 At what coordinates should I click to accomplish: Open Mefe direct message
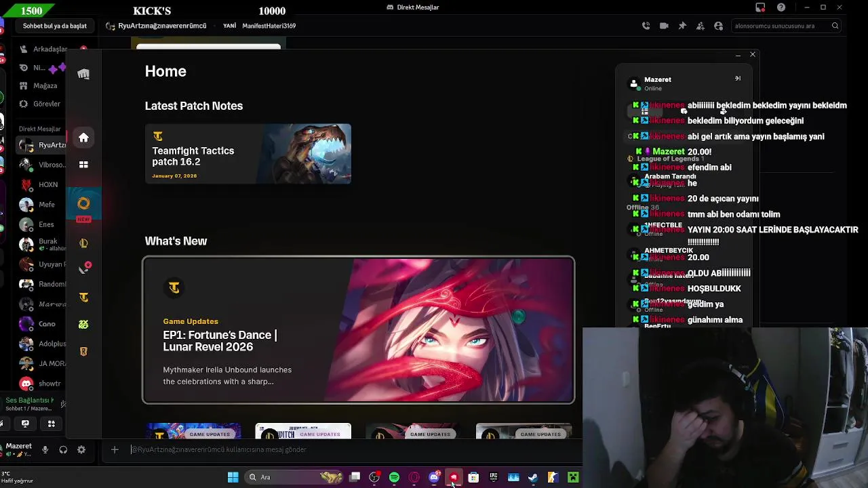pos(42,204)
